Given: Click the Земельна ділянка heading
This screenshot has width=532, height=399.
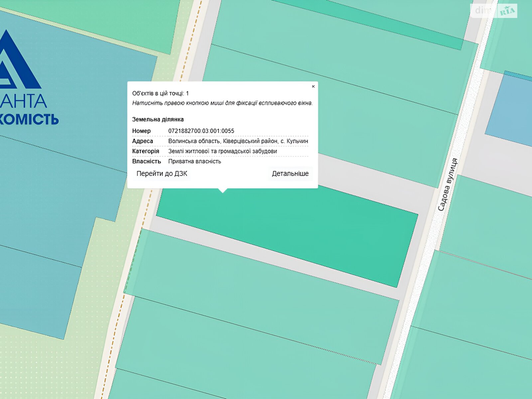Looking at the screenshot, I should [158, 119].
